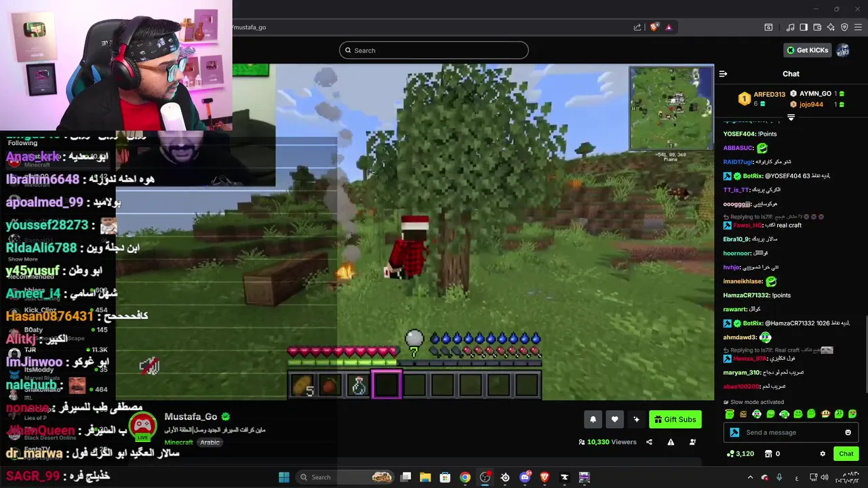Image resolution: width=868 pixels, height=488 pixels.
Task: Click the VPN shield icon in toolbar
Action: coord(844,27)
